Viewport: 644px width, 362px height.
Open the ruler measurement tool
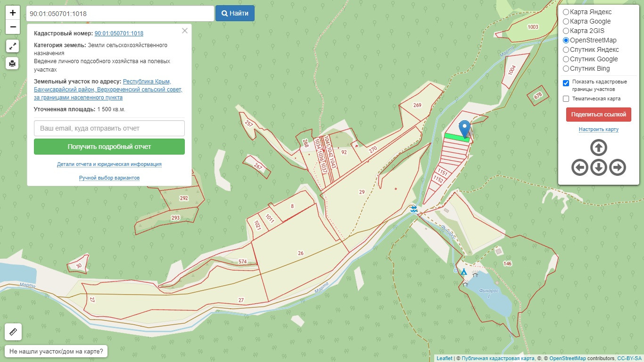pos(13,331)
